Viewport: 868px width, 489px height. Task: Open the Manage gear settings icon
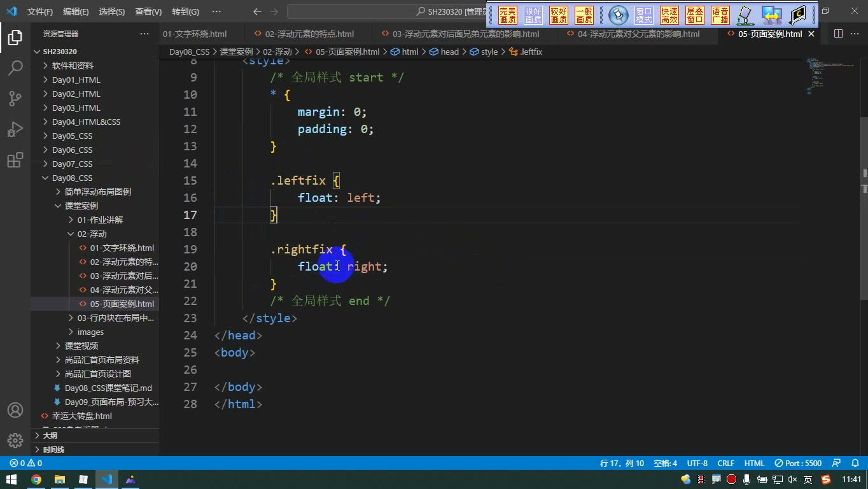click(x=15, y=441)
